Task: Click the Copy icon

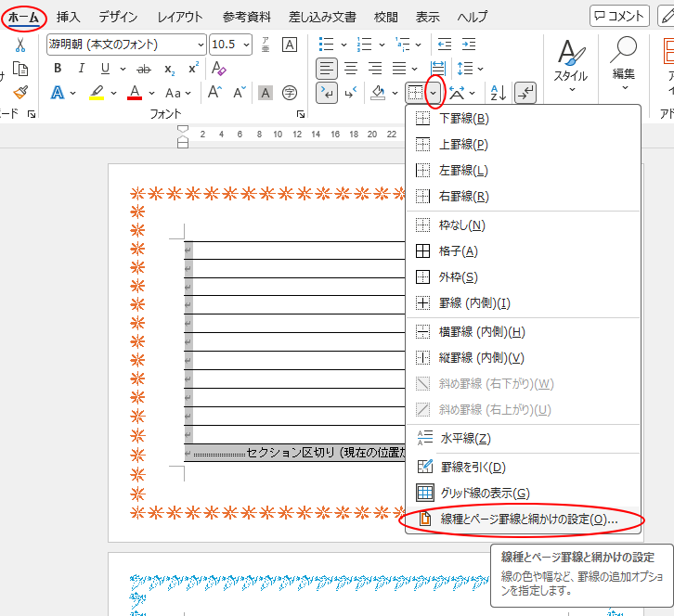Action: (20, 69)
